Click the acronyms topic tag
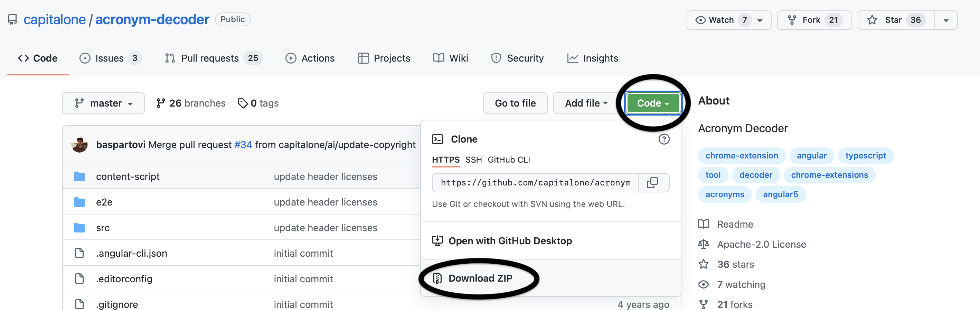Viewport: 980px width, 310px height. pyautogui.click(x=725, y=194)
